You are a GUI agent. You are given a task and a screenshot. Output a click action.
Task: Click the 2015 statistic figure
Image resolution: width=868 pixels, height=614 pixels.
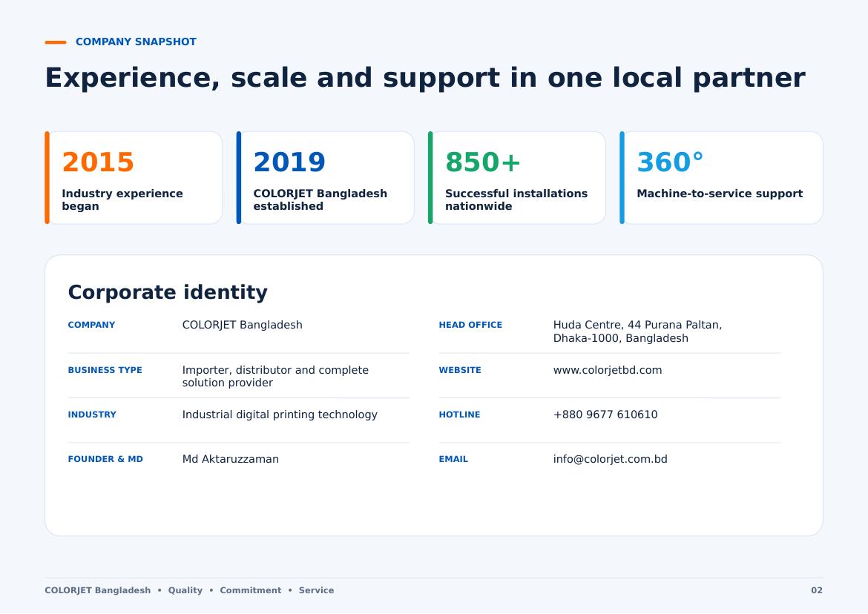(x=98, y=162)
